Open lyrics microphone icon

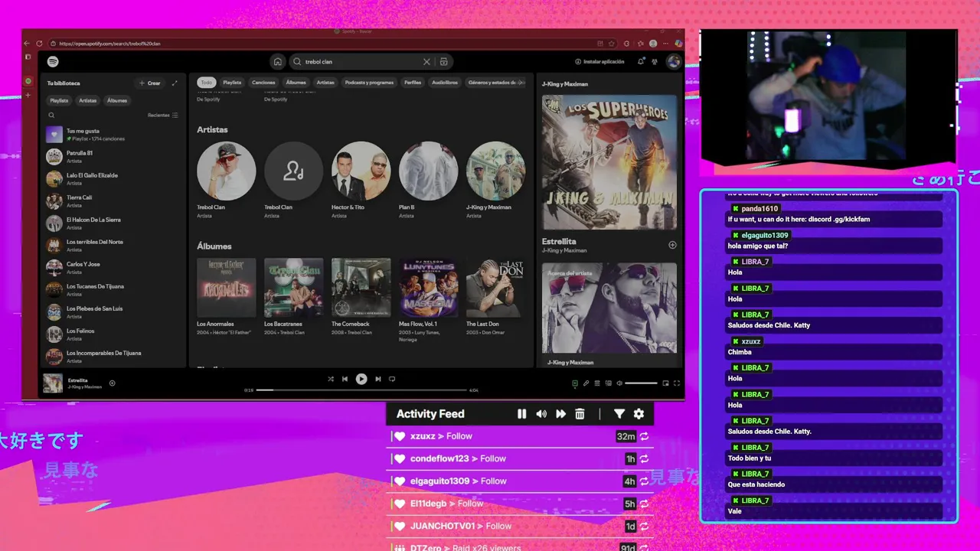[x=586, y=383]
